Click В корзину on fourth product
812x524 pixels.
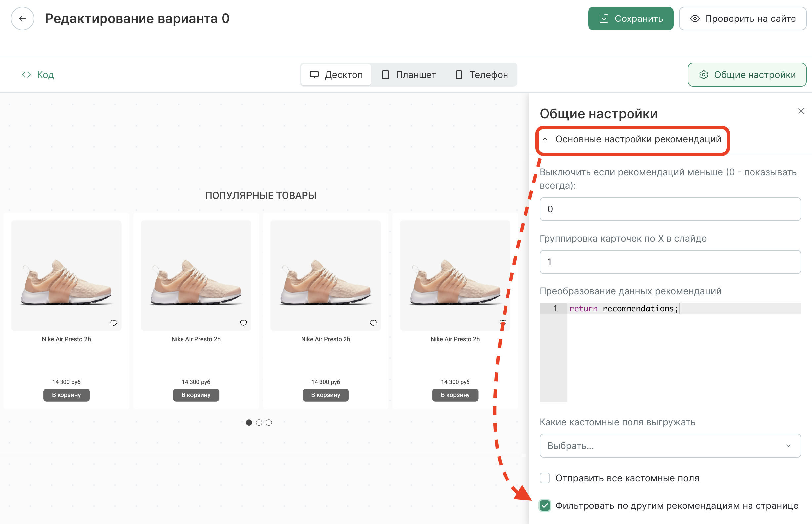pyautogui.click(x=455, y=395)
